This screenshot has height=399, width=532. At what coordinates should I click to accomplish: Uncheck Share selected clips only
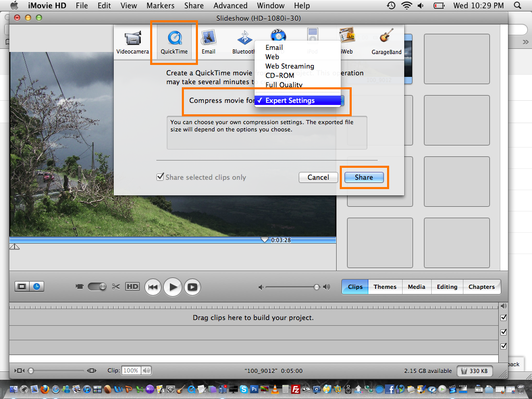[x=161, y=177]
